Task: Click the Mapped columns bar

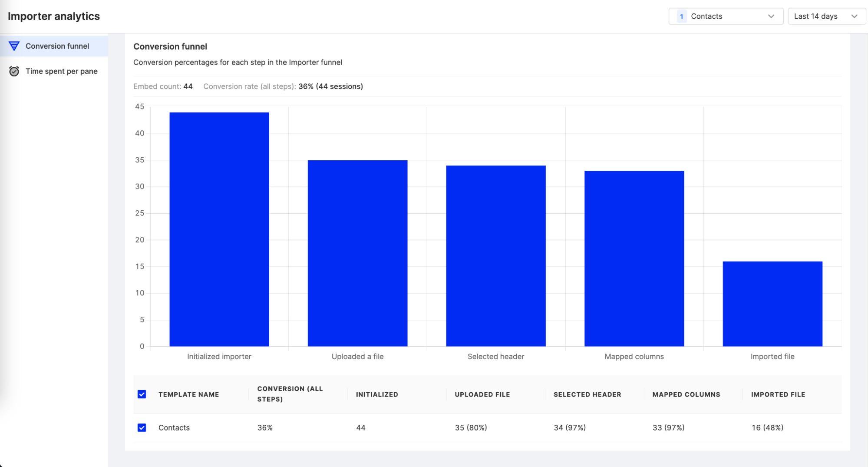Action: (634, 258)
